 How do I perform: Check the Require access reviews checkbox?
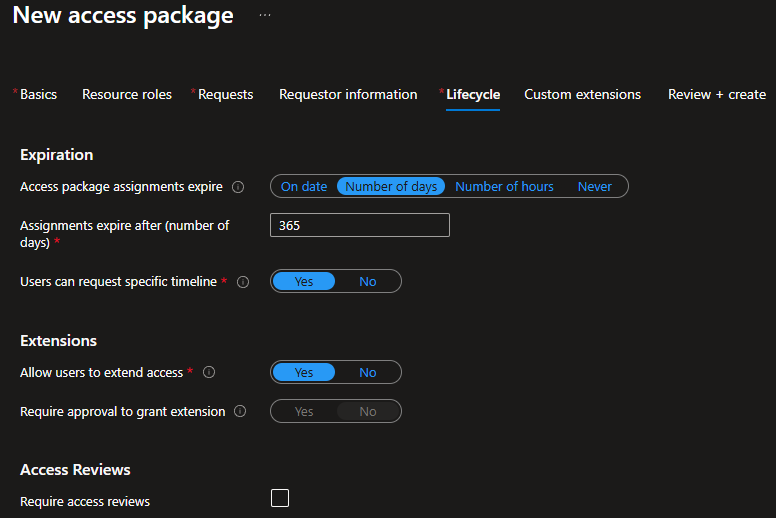pyautogui.click(x=280, y=498)
